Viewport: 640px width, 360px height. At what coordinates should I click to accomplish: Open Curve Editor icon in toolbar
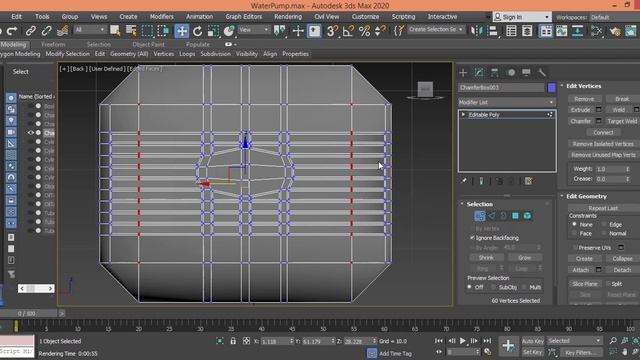[x=561, y=31]
